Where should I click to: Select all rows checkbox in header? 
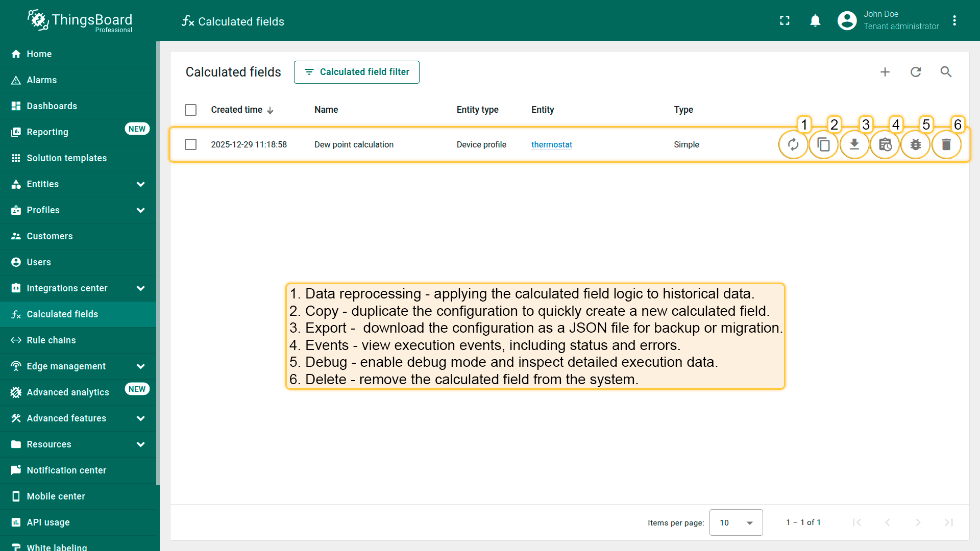click(x=190, y=110)
